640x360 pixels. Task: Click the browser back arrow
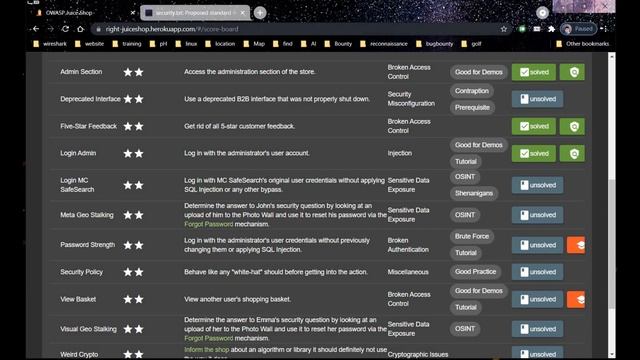pos(36,29)
